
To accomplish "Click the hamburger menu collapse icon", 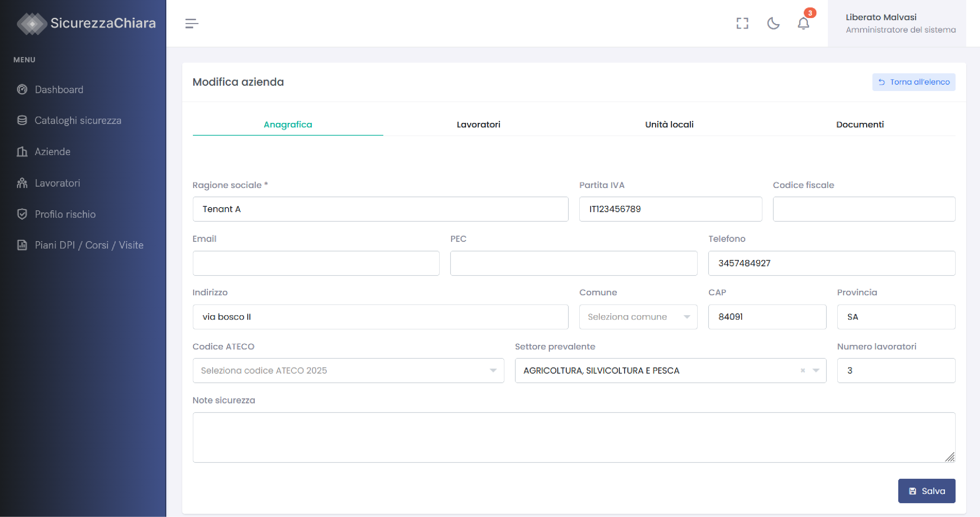I will 191,24.
